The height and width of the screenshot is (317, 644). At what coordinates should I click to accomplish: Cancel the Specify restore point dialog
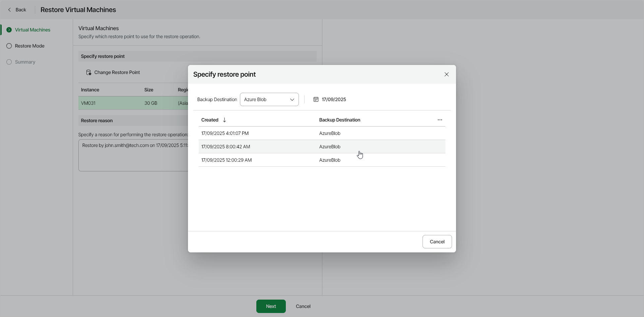[437, 241]
